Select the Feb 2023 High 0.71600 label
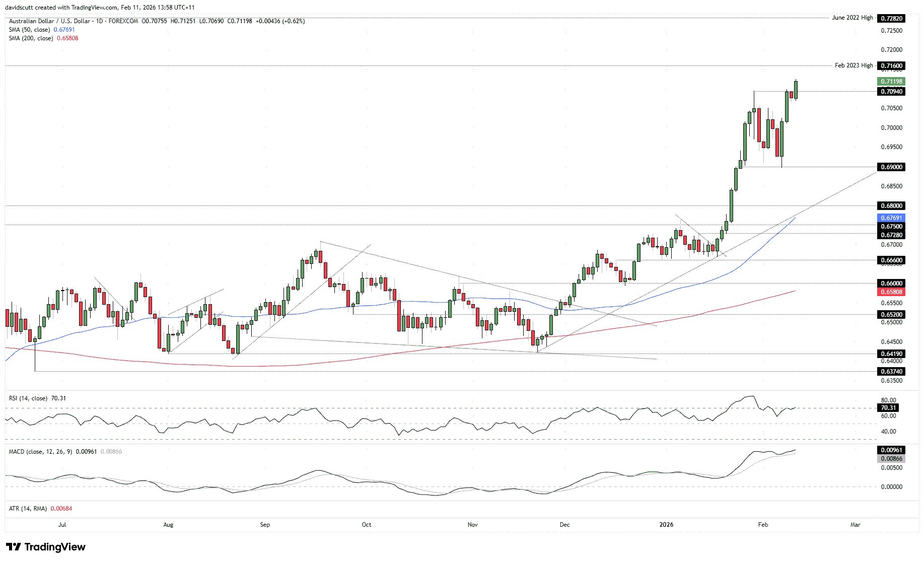The image size is (924, 562). click(x=891, y=66)
